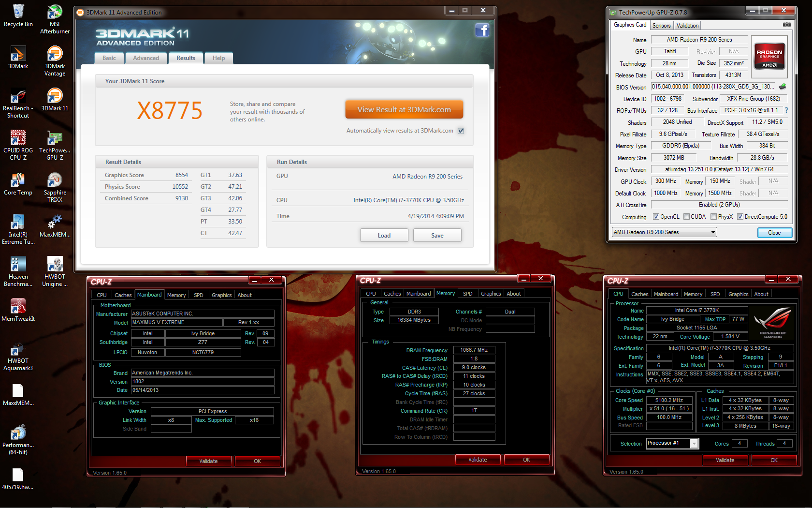This screenshot has width=812, height=508.
Task: Click the Core Speed 5100.2 MHz field
Action: (x=669, y=400)
